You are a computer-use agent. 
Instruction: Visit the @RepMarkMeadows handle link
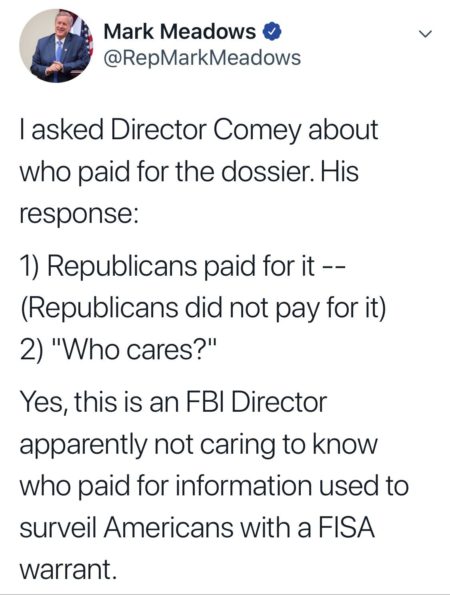202,58
